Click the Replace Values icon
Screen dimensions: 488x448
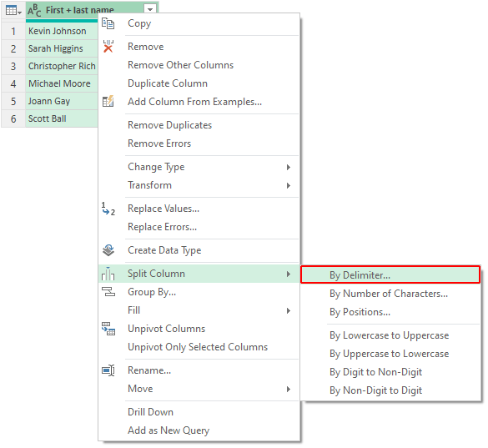pos(108,209)
